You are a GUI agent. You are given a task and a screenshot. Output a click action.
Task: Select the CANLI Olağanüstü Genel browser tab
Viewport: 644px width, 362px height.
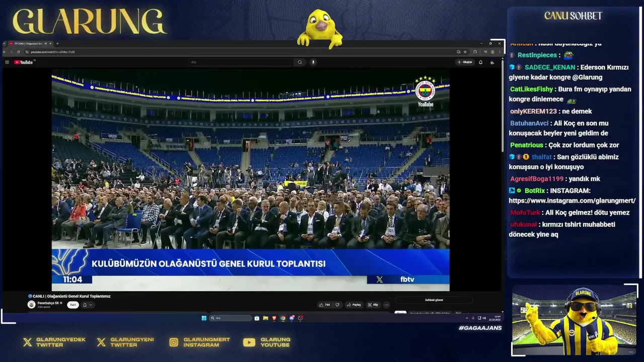[29, 44]
